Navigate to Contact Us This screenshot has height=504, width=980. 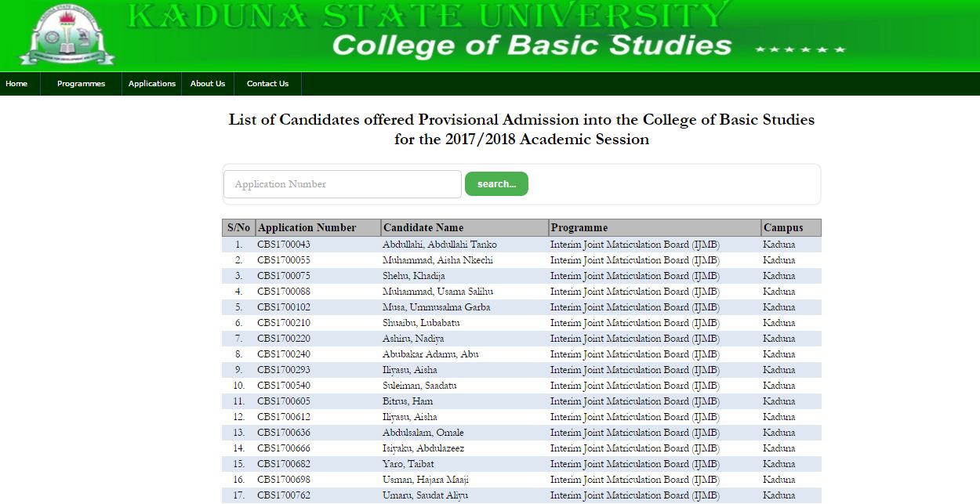point(267,84)
